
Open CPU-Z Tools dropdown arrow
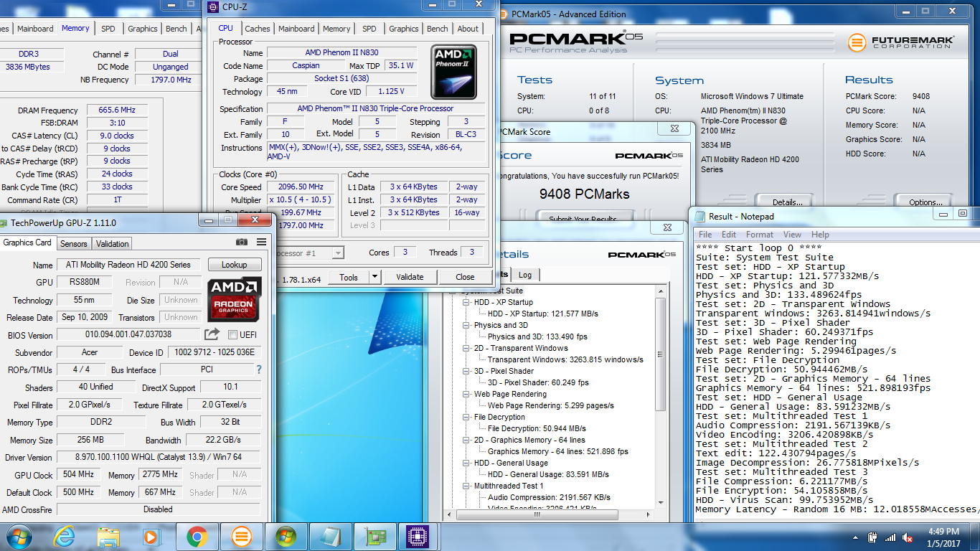point(374,277)
